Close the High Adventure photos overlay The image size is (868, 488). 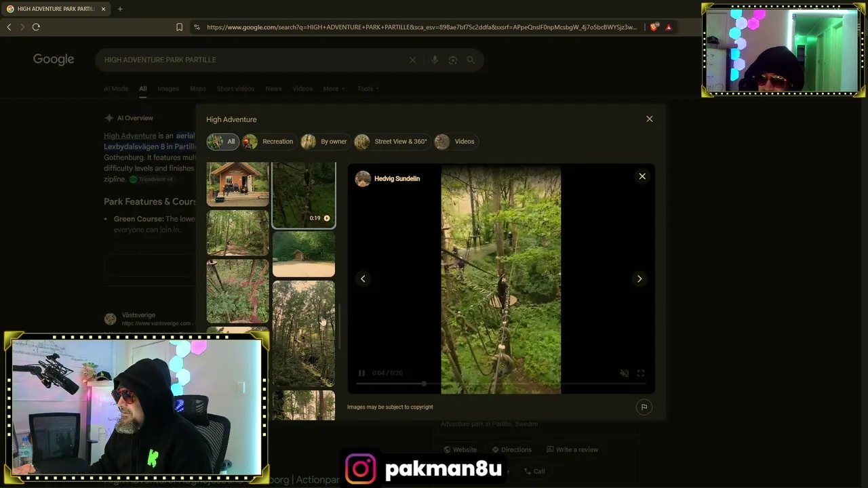click(649, 119)
